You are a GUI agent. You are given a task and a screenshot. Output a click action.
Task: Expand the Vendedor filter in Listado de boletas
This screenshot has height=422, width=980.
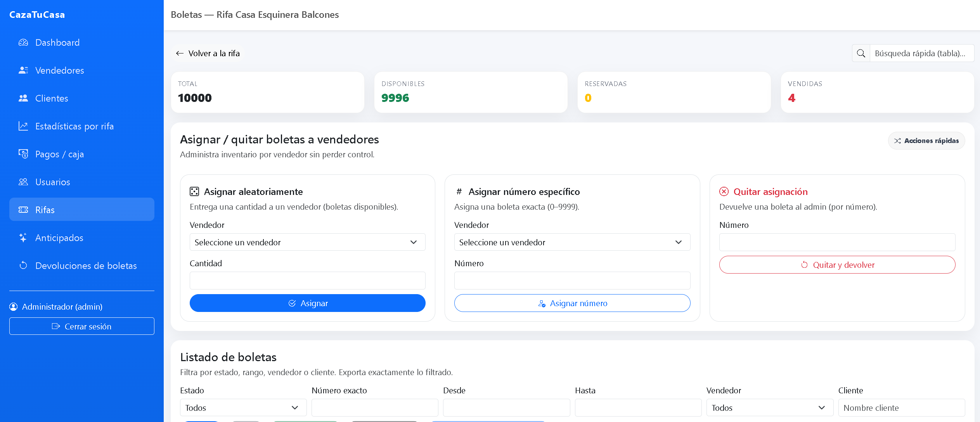pyautogui.click(x=769, y=408)
